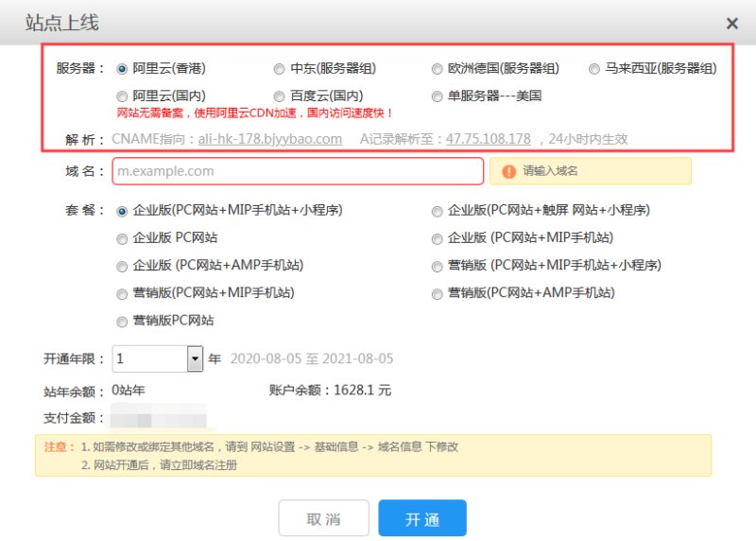Select 阿里云(国内) server radio button
Viewport: 756px width, 541px height.
pos(122,96)
